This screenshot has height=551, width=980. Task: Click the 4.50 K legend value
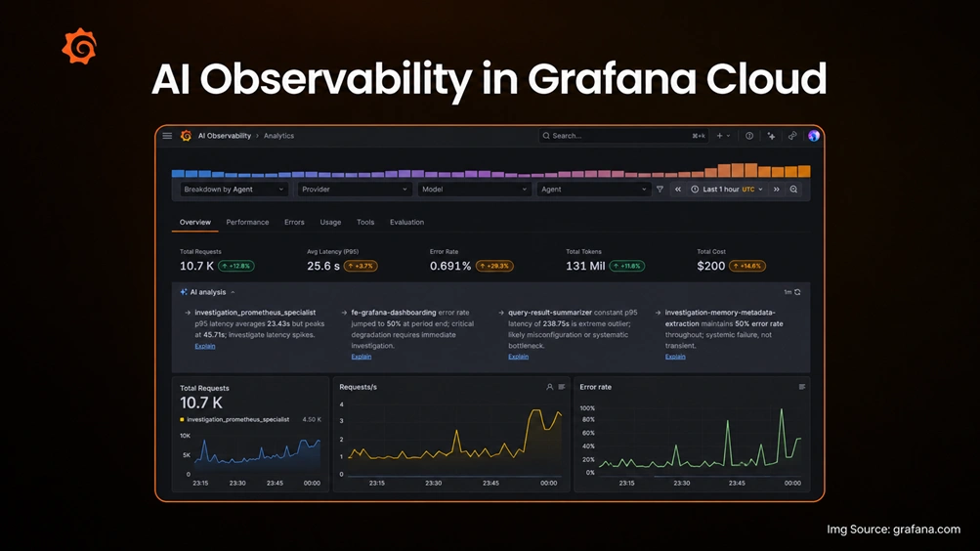(312, 420)
